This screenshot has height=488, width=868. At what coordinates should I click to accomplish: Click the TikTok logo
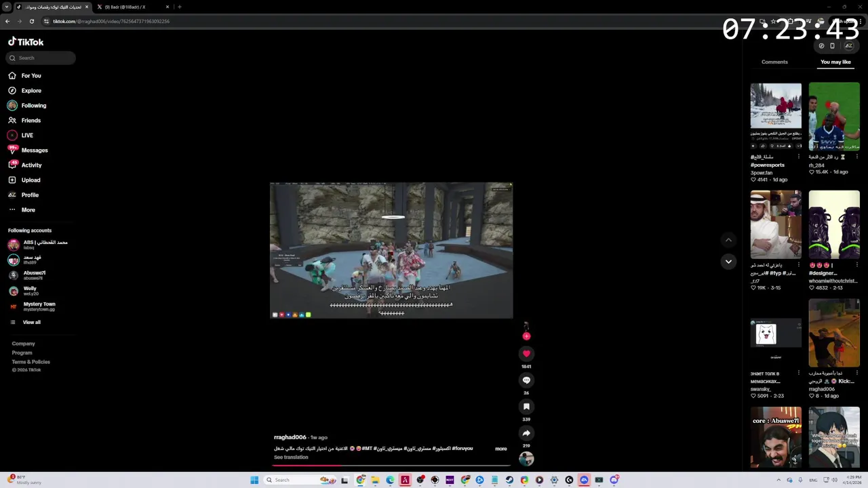coord(26,41)
